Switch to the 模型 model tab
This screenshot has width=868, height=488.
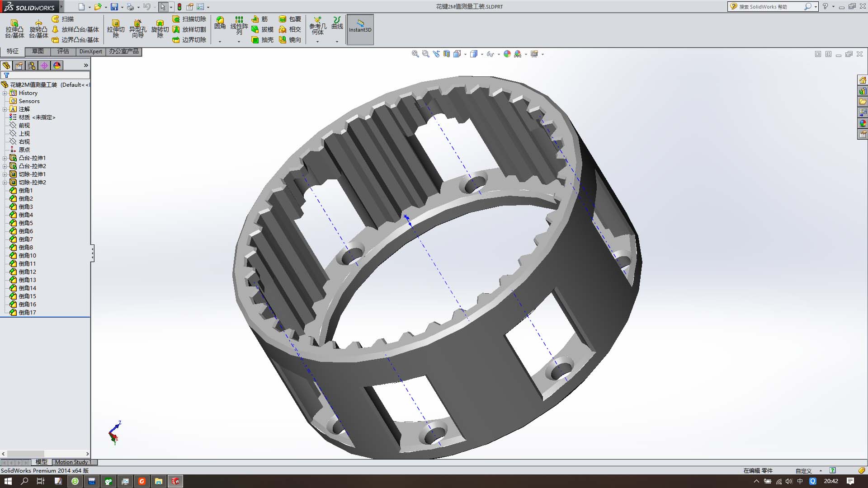pos(41,462)
